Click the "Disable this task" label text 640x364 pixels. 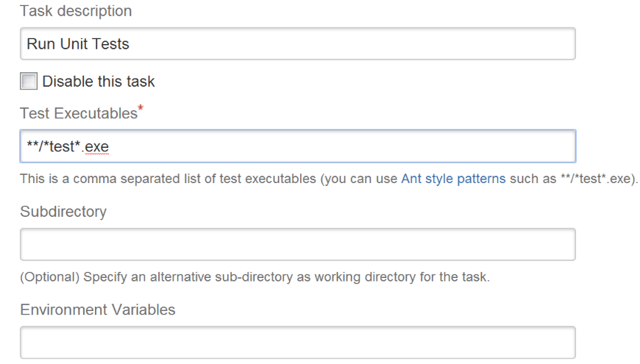pyautogui.click(x=99, y=82)
